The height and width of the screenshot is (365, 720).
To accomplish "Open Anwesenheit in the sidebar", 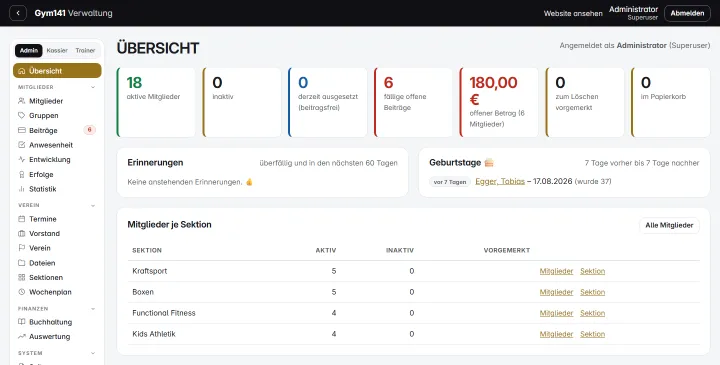I will tap(57, 145).
